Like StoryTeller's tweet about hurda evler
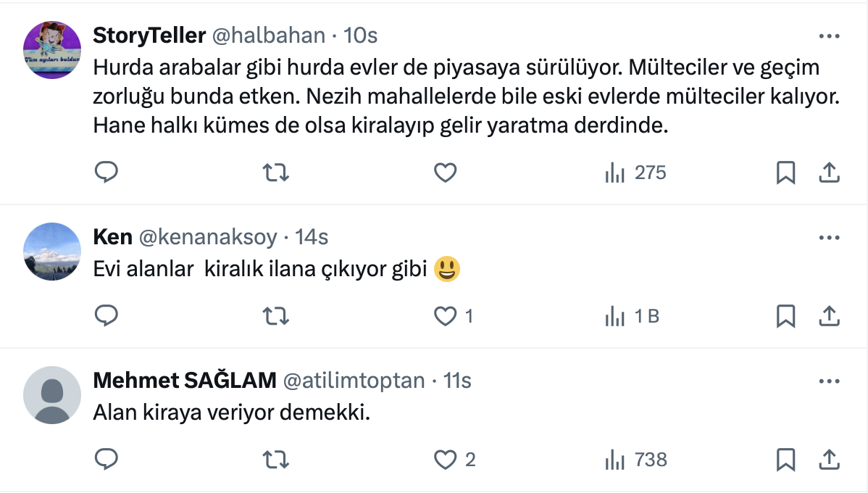The height and width of the screenshot is (493, 868). pyautogui.click(x=445, y=173)
